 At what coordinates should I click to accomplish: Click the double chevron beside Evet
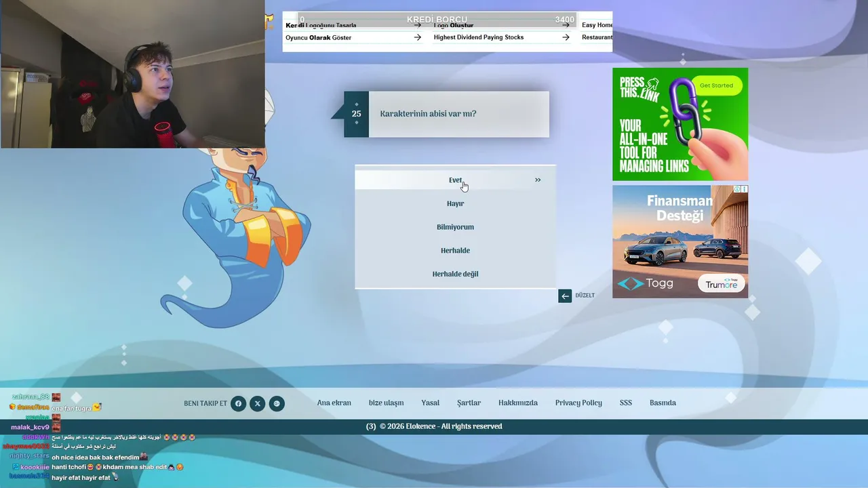[x=538, y=180]
